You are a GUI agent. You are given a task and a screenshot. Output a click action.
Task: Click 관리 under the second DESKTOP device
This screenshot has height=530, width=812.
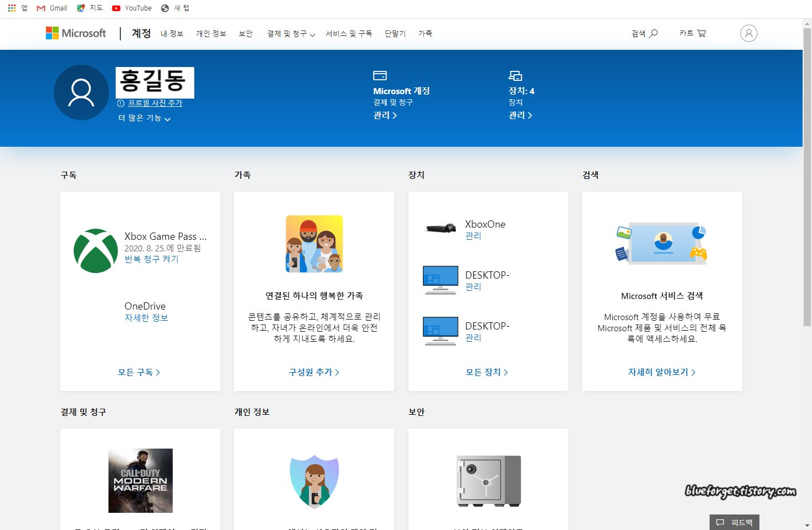pyautogui.click(x=473, y=338)
